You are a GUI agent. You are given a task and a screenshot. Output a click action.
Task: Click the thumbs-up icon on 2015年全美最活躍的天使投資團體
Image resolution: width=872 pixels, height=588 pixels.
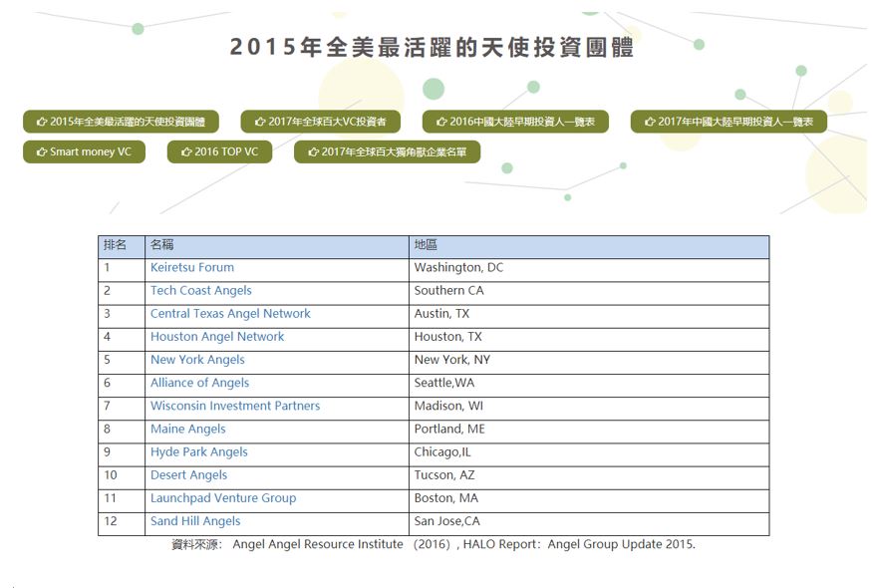42,122
